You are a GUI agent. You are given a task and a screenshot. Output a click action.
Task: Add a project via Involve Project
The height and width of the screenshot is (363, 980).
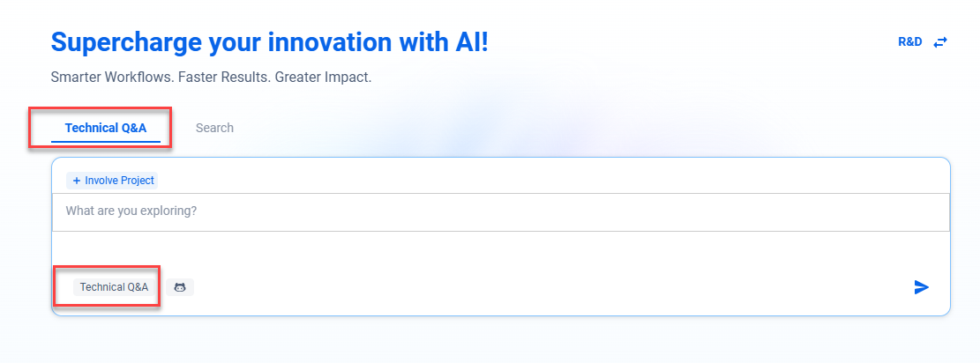(112, 181)
